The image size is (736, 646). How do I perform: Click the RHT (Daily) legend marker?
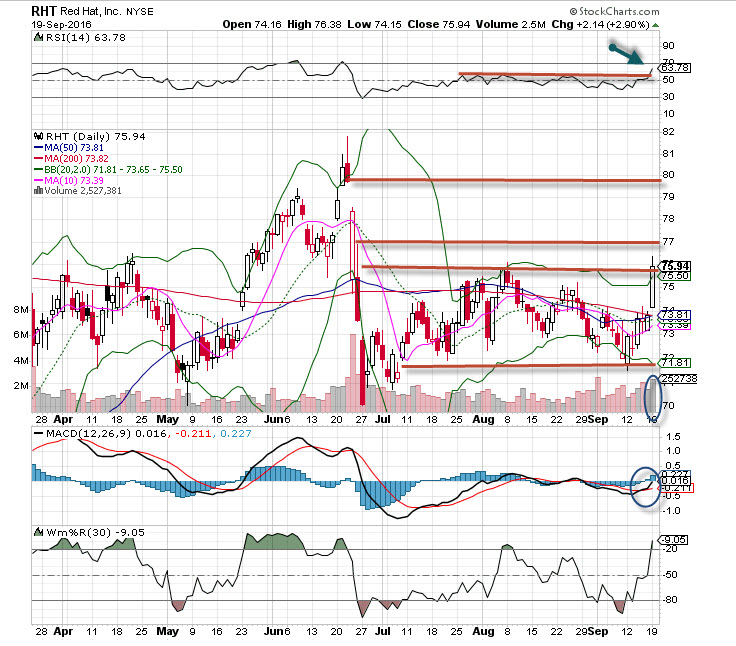(x=37, y=137)
